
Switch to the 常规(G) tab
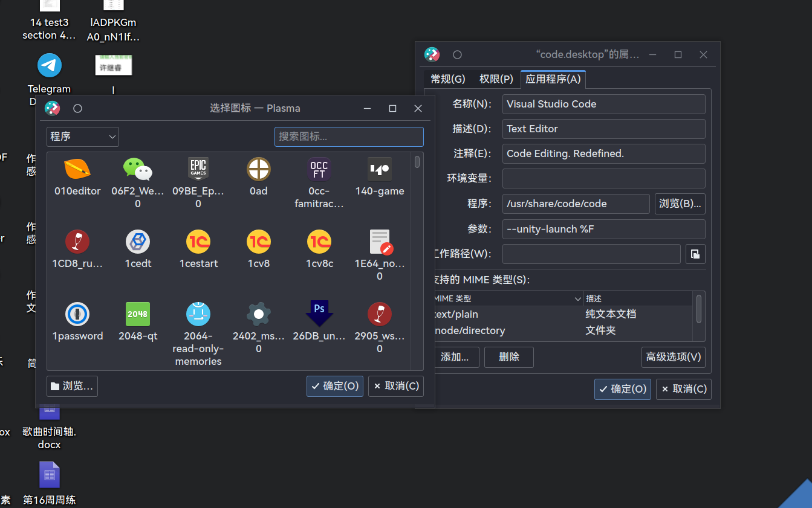[x=448, y=79]
